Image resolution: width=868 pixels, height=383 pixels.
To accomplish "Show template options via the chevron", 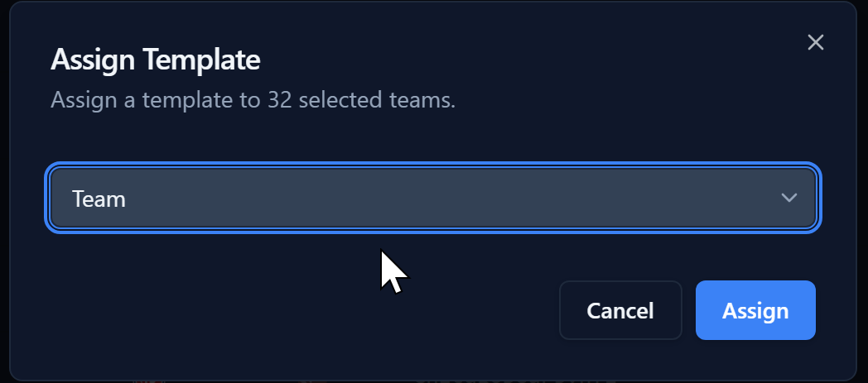I will pyautogui.click(x=788, y=199).
